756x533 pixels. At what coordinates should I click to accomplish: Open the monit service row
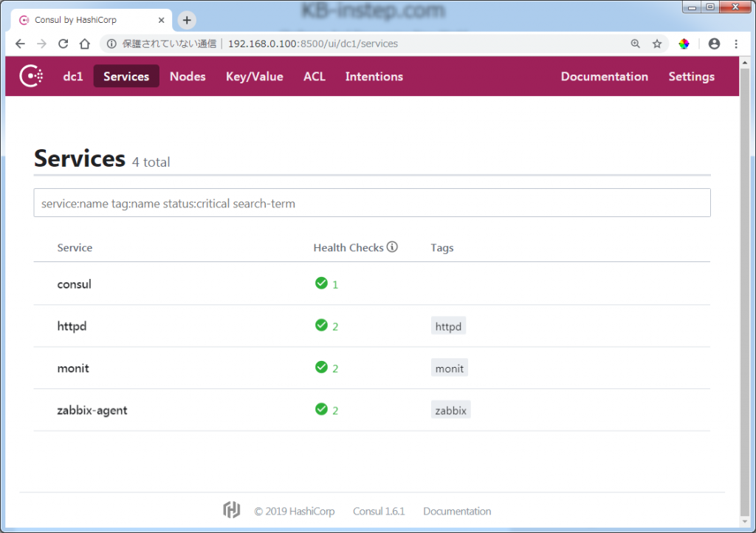pyautogui.click(x=372, y=368)
